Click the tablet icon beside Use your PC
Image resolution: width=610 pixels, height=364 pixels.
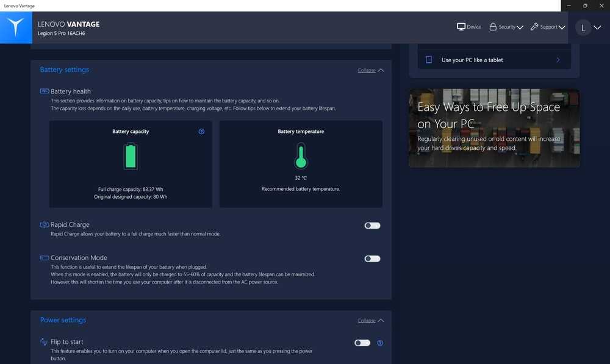(429, 60)
